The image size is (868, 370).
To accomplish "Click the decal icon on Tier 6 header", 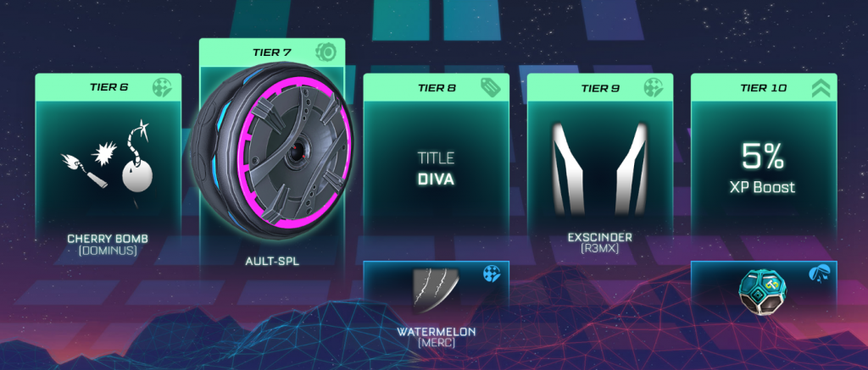I will pyautogui.click(x=162, y=87).
